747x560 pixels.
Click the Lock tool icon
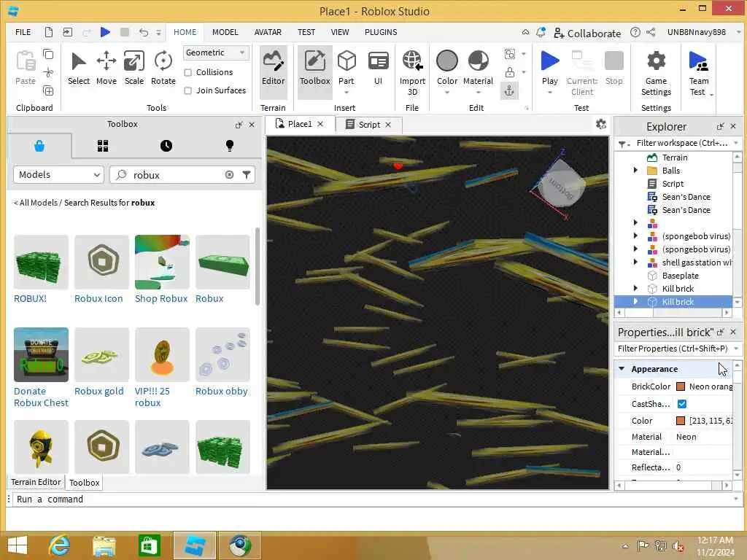(x=509, y=72)
